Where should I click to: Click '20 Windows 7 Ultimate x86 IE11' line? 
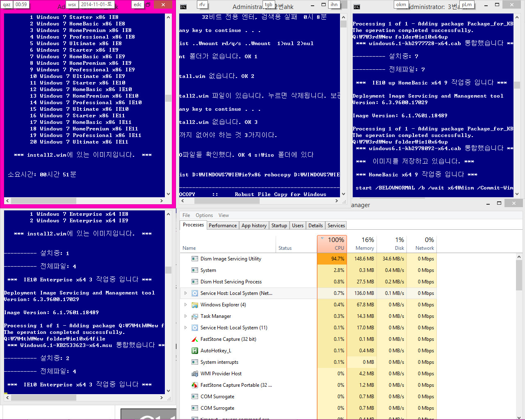click(79, 142)
